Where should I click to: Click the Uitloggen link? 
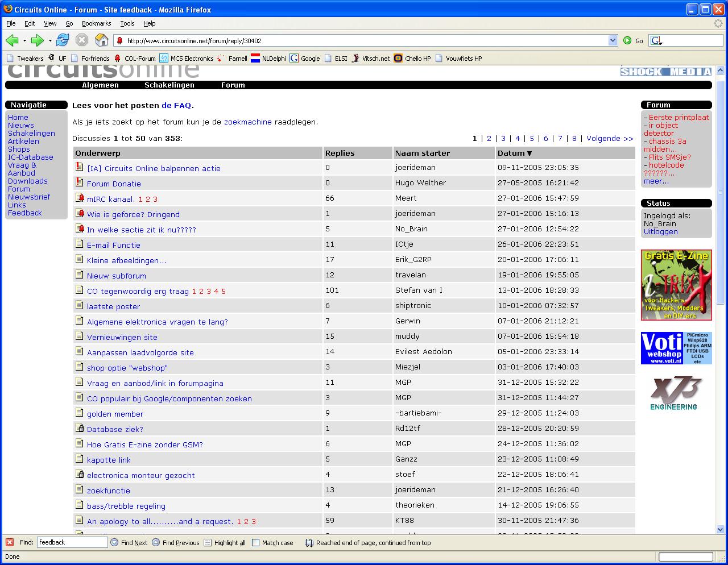(660, 232)
